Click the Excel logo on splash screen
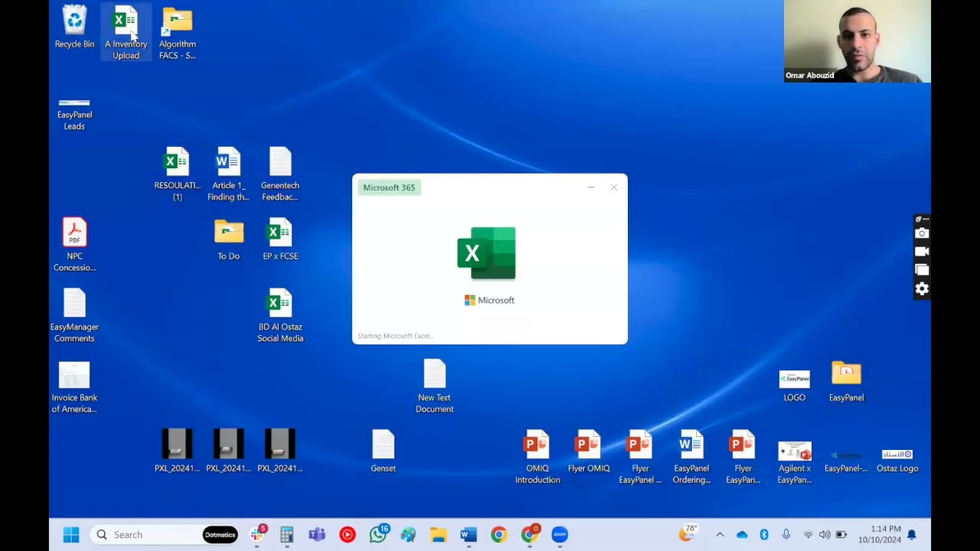 (x=487, y=253)
